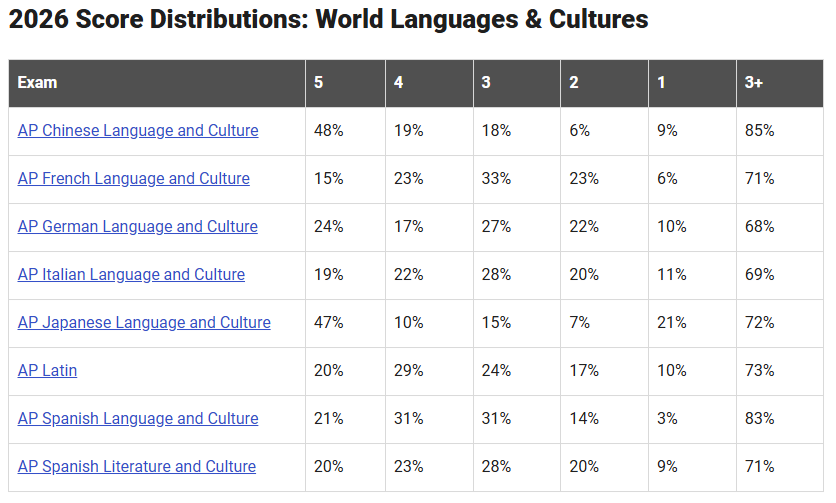Click the score 5 column header
Viewport: 836px width, 503px height.
pyautogui.click(x=345, y=83)
